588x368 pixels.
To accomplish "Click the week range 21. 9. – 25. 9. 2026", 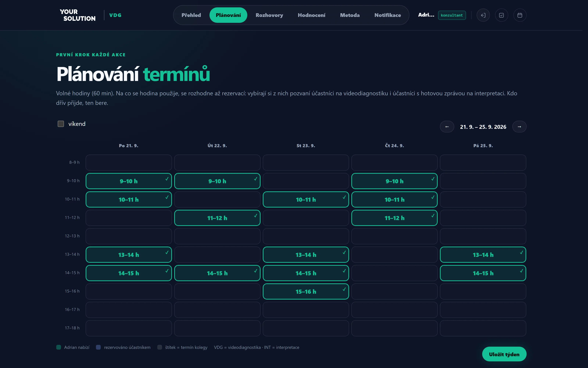I will 483,127.
